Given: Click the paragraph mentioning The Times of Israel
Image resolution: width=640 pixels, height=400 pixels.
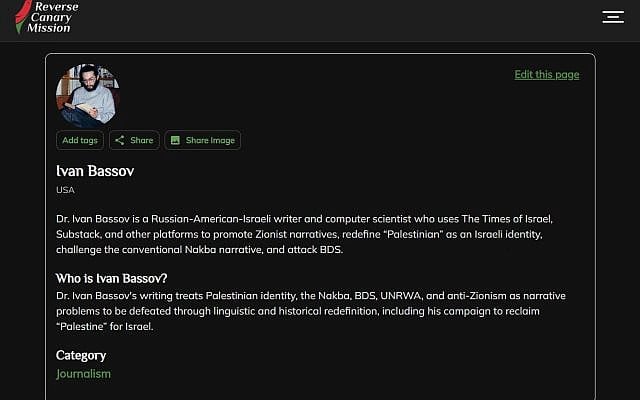Looking at the screenshot, I should [304, 234].
